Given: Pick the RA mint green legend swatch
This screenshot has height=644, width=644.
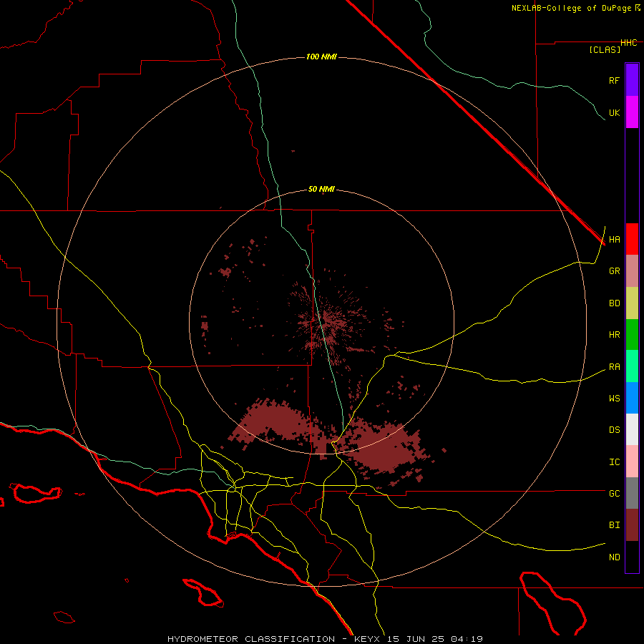Looking at the screenshot, I should point(632,366).
